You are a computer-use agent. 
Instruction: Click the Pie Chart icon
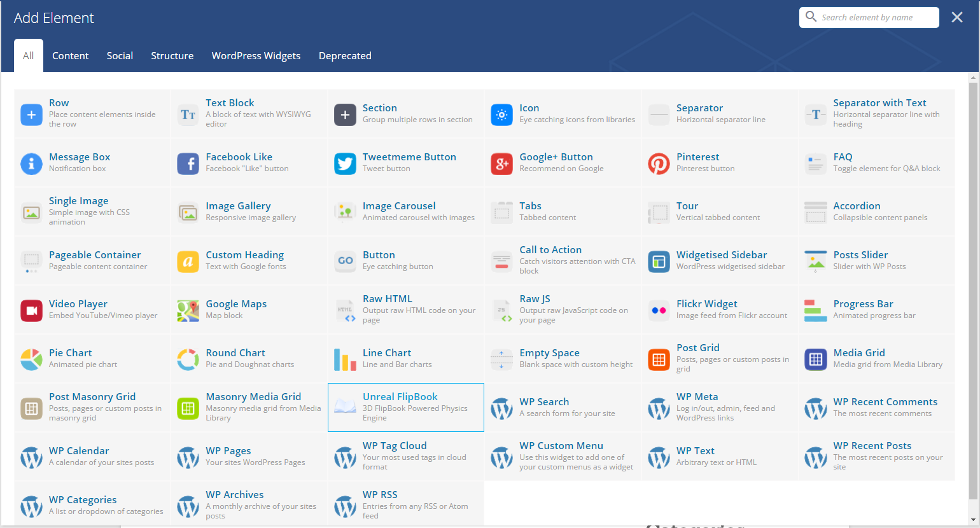pos(31,359)
